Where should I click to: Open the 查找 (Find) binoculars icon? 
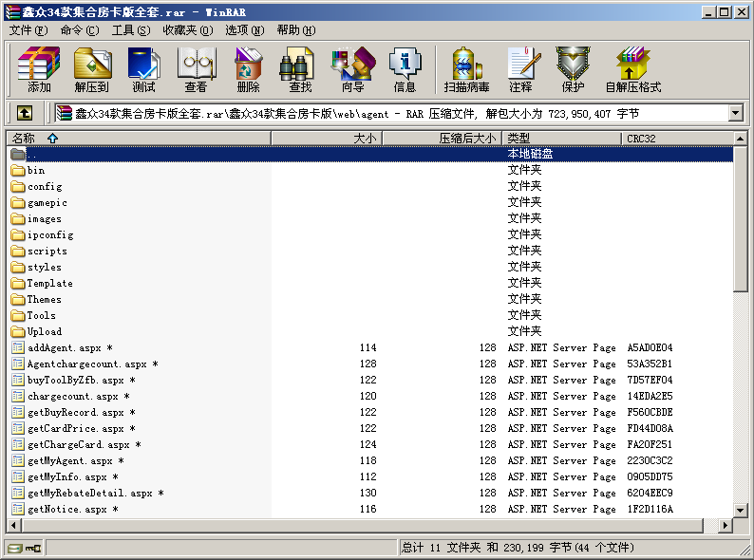click(300, 70)
